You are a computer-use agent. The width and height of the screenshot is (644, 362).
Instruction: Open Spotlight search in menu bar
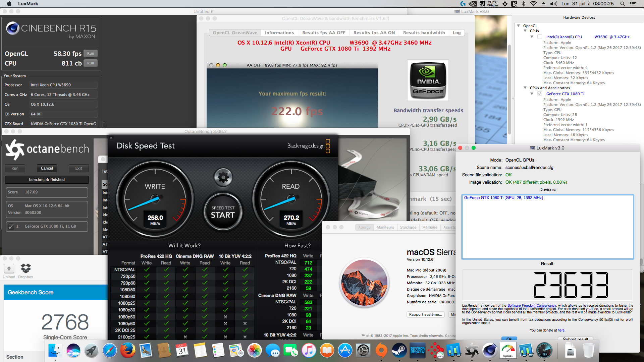(x=623, y=4)
